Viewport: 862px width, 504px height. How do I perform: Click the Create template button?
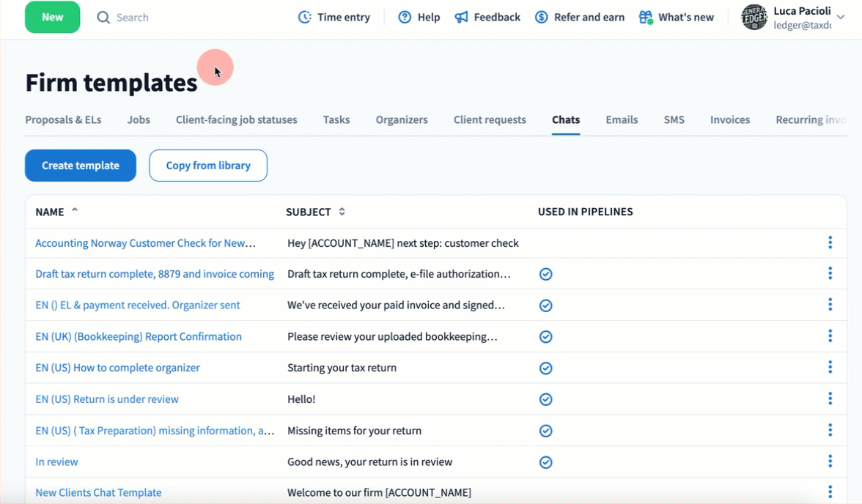pyautogui.click(x=81, y=166)
